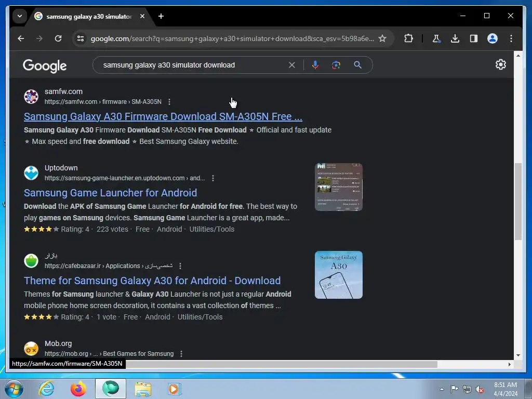Show the Downloads panel
Viewport: 532px width, 399px height.
click(455, 38)
